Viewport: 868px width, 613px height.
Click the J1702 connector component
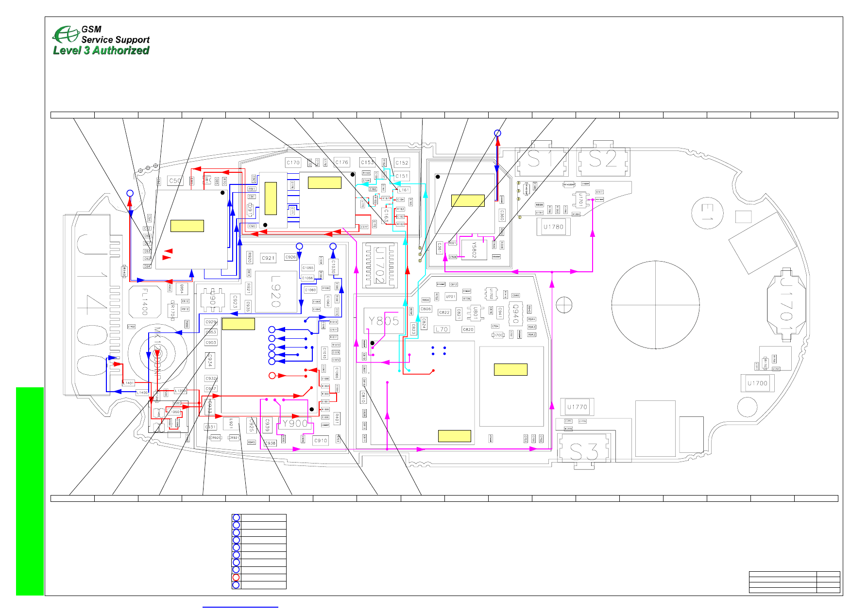click(x=380, y=265)
